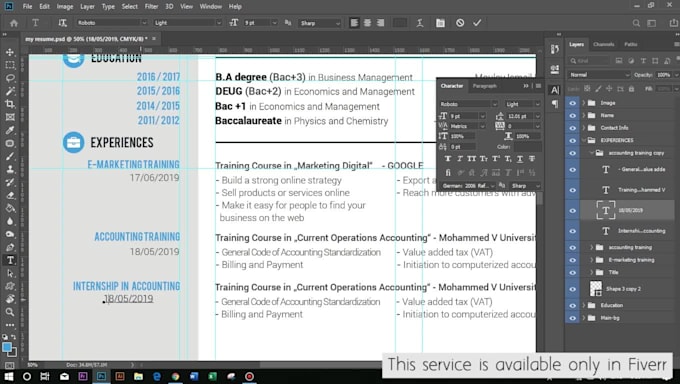This screenshot has width=680, height=384.
Task: Toggle the Character and Paragraph panels
Action: click(440, 23)
